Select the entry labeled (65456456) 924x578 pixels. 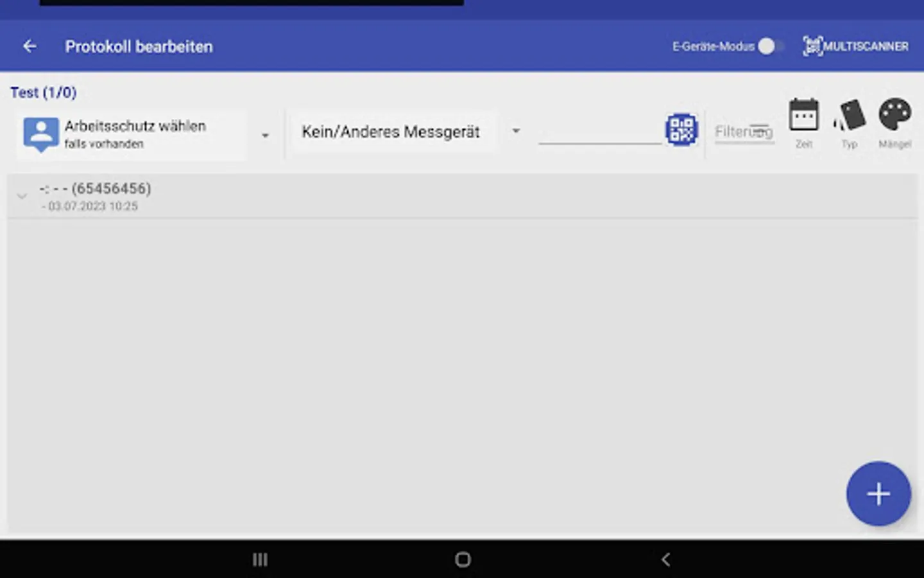[x=462, y=196]
